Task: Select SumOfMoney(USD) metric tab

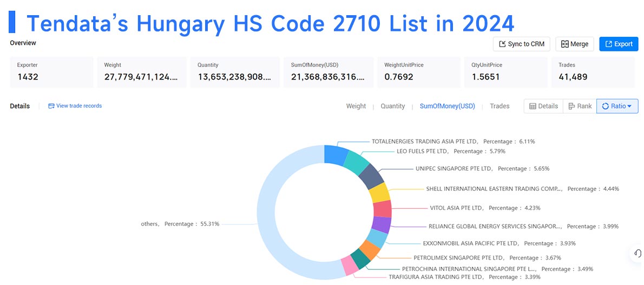Action: [447, 106]
